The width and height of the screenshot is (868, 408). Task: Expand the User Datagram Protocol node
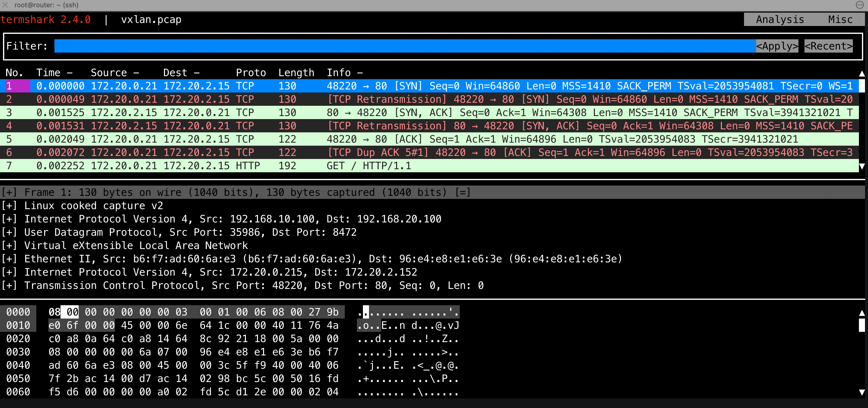[x=9, y=232]
